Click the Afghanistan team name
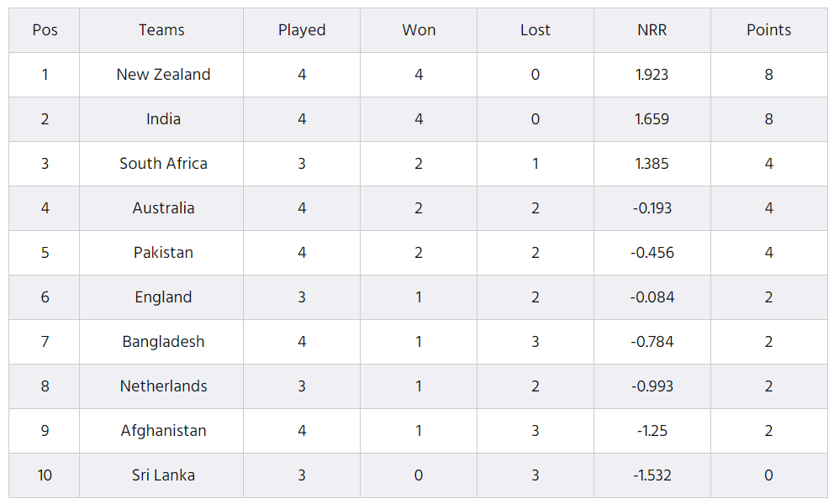 click(163, 431)
